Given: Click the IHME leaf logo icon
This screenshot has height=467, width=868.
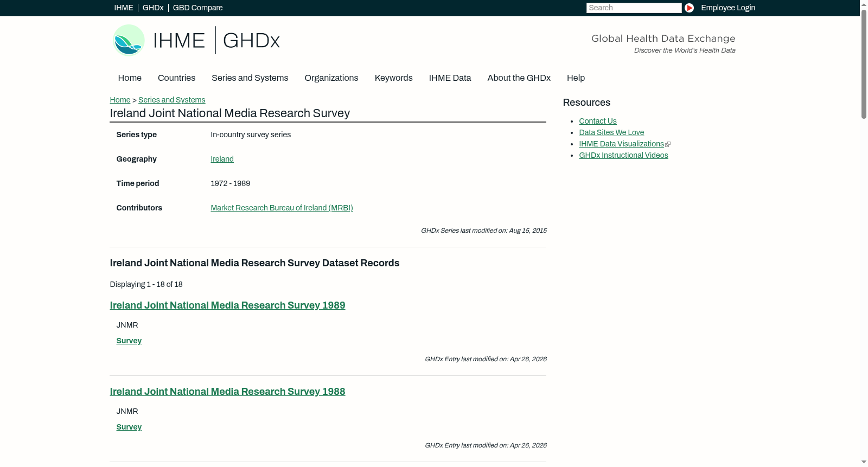Looking at the screenshot, I should pyautogui.click(x=129, y=40).
